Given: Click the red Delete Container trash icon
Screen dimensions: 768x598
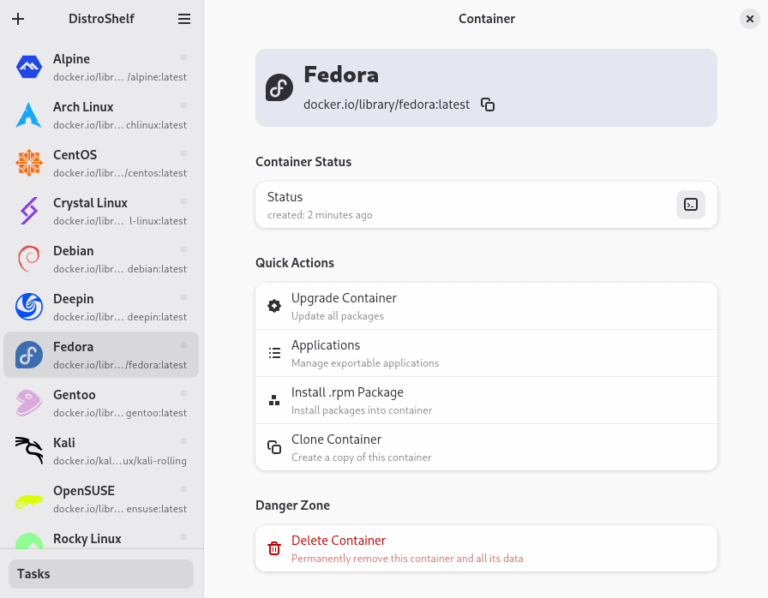Looking at the screenshot, I should coord(274,548).
